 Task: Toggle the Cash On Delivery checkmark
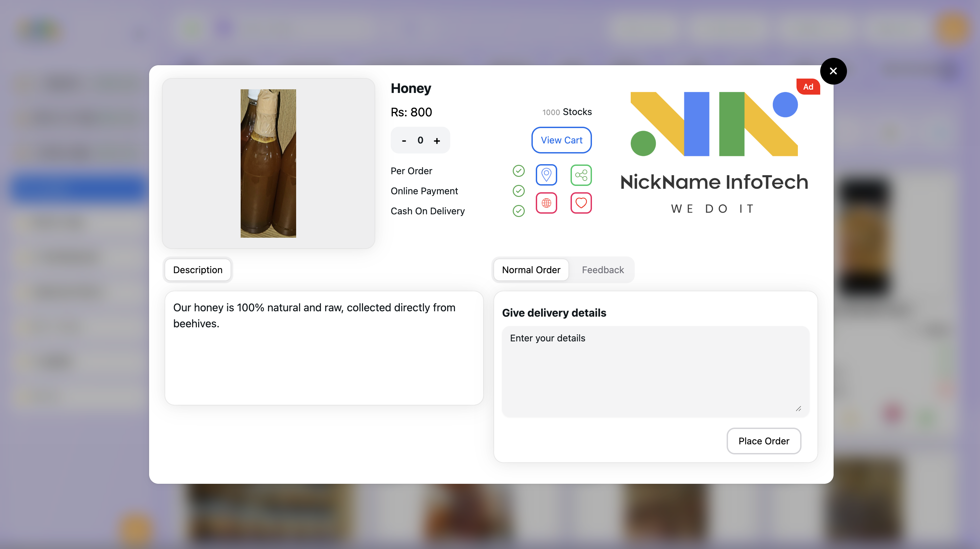pos(518,211)
